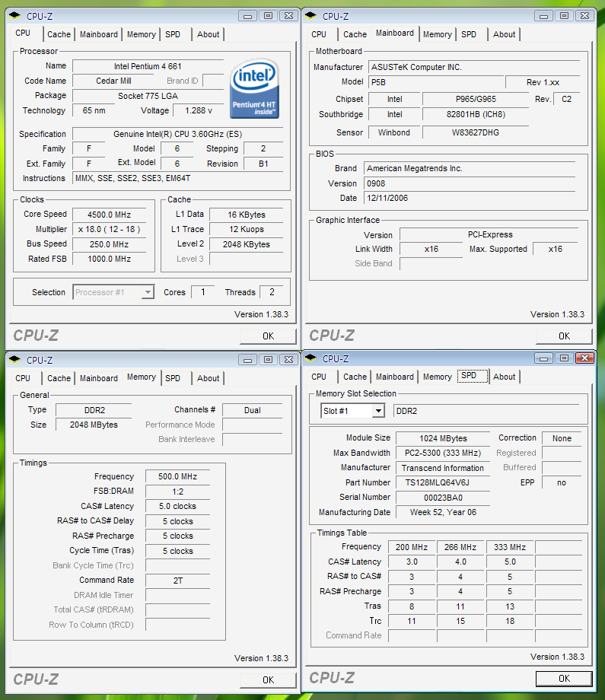Open the Slot #1 memory slot dropdown
The width and height of the screenshot is (605, 700).
(378, 411)
